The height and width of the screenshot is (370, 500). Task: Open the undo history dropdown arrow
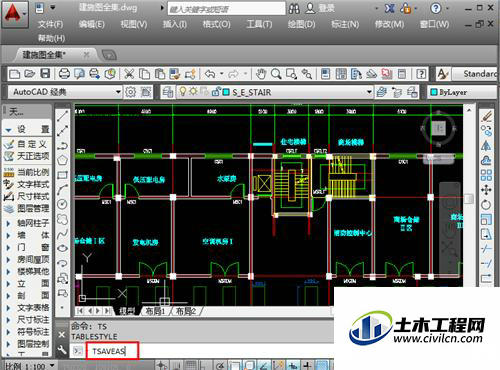click(x=221, y=74)
